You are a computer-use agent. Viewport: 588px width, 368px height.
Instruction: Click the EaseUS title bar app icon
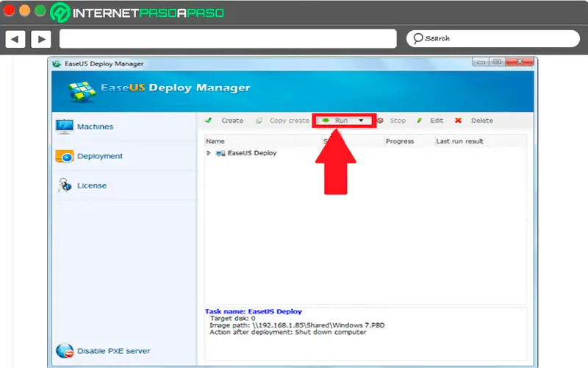tap(57, 64)
